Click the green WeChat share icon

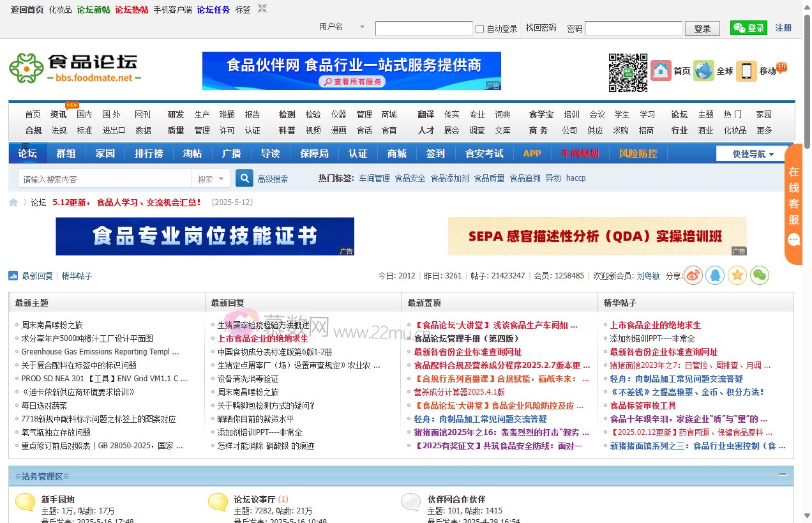pos(760,275)
